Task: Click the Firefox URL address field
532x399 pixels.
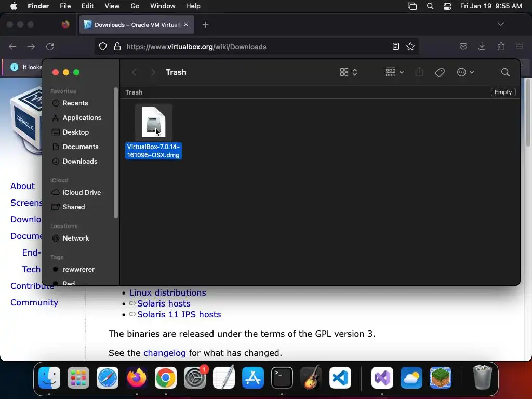Action: [x=258, y=47]
